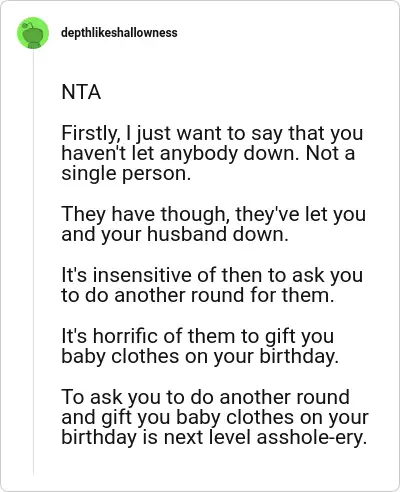Click the word insensitive
The height and width of the screenshot is (492, 400).
point(143,276)
